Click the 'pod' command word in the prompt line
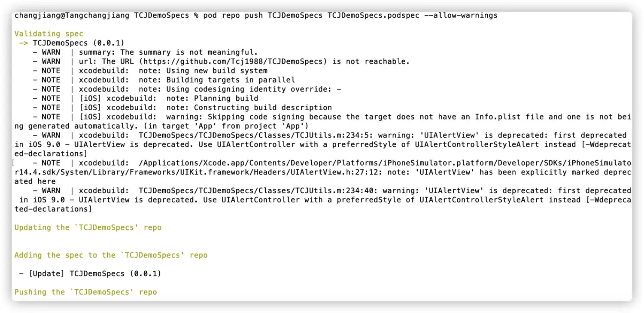 tap(210, 15)
